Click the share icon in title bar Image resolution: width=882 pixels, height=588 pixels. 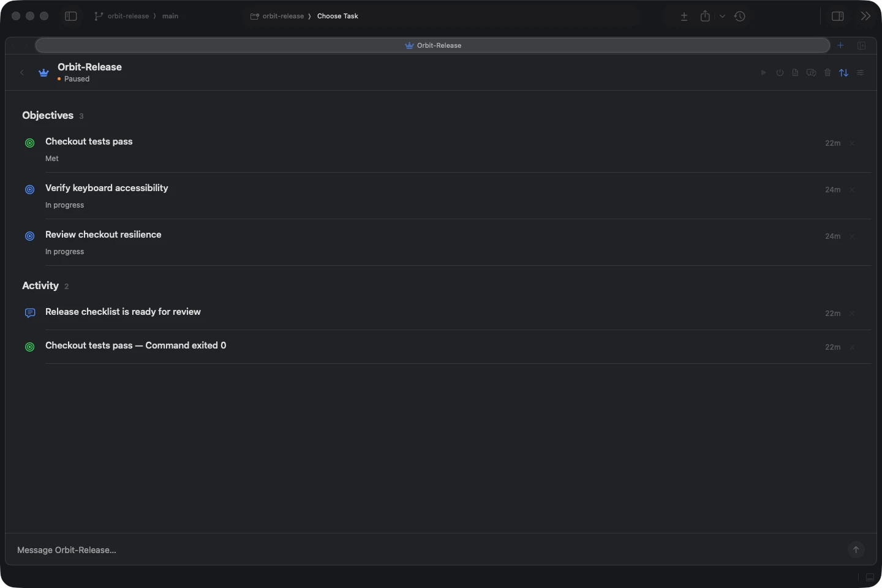(x=706, y=17)
